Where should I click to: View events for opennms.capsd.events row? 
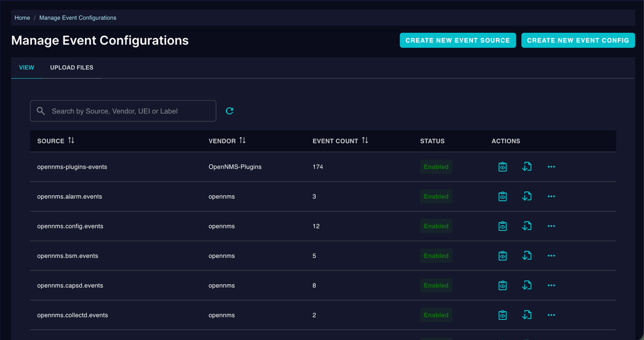[x=503, y=286]
